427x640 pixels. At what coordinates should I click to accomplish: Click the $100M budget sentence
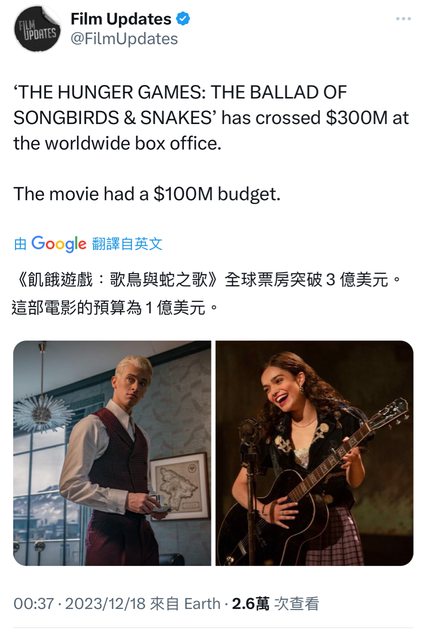147,194
